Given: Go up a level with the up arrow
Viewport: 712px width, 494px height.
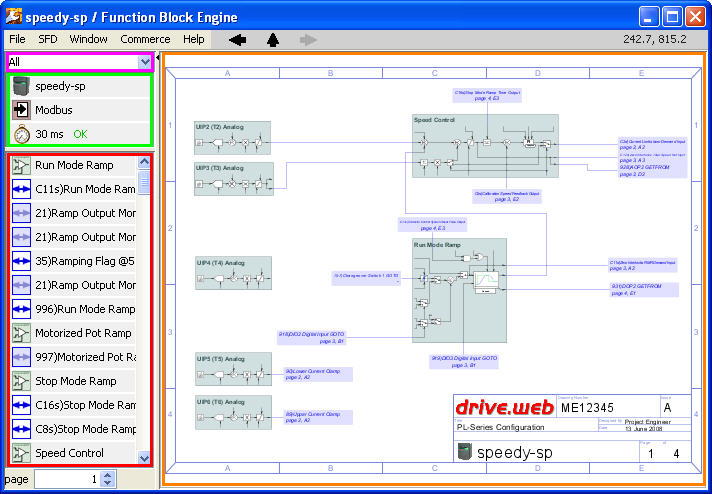Looking at the screenshot, I should [x=273, y=40].
